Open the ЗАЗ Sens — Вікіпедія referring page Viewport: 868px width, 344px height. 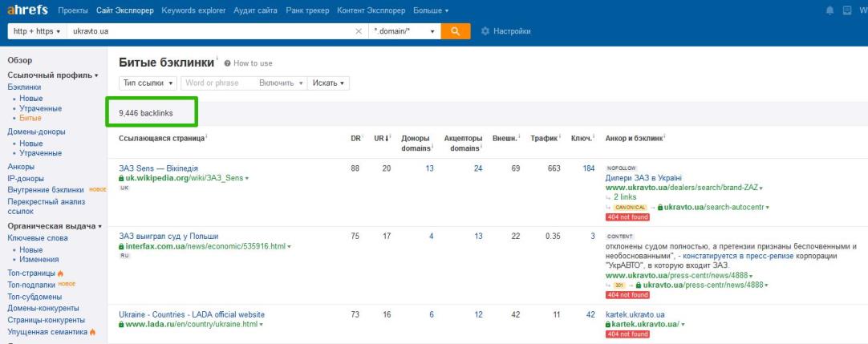click(x=158, y=168)
